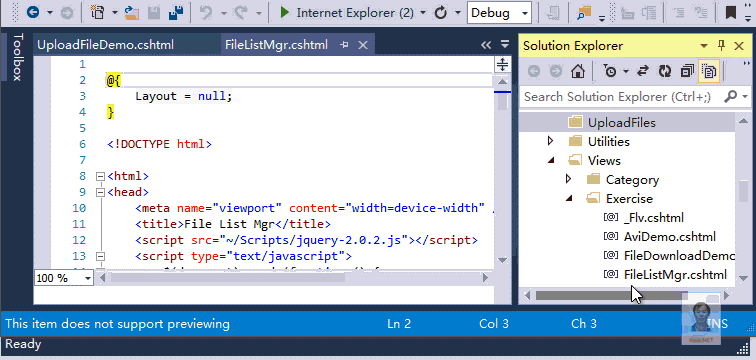Image resolution: width=756 pixels, height=360 pixels.
Task: Toggle Sync with Active Document icon
Action: point(643,72)
